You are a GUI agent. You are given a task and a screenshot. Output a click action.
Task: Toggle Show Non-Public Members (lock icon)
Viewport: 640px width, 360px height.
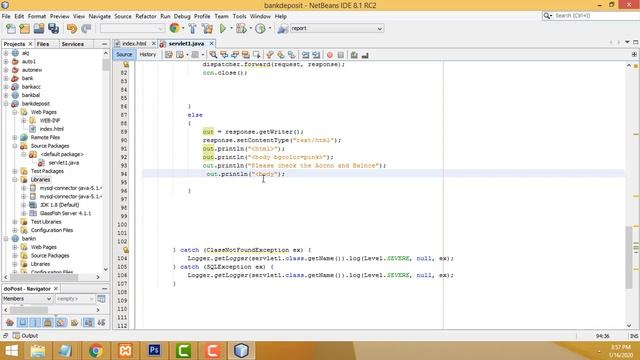[x=48, y=323]
